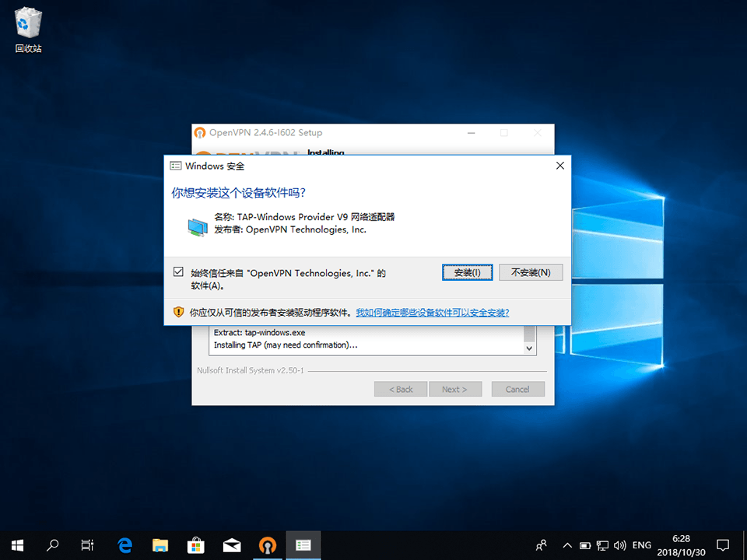Click the battery status tray icon
Screen dimensions: 747x560
click(585, 545)
